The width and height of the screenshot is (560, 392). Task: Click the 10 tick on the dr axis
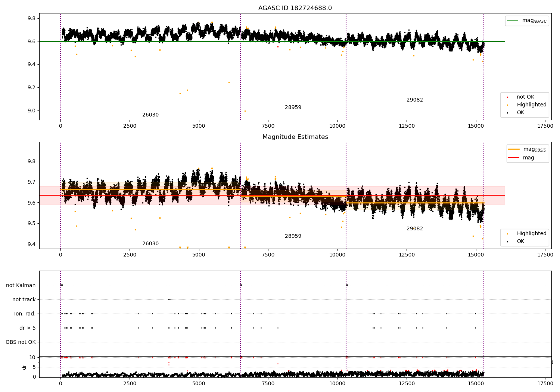[32, 358]
